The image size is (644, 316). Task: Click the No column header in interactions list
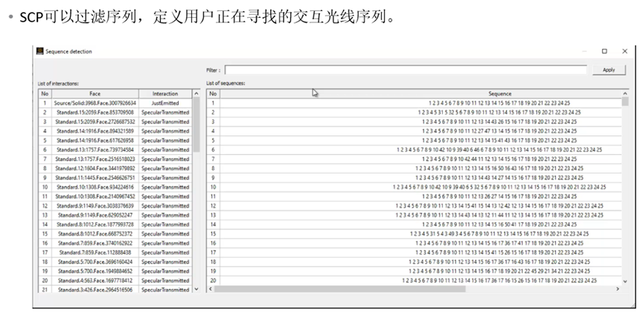pos(45,94)
